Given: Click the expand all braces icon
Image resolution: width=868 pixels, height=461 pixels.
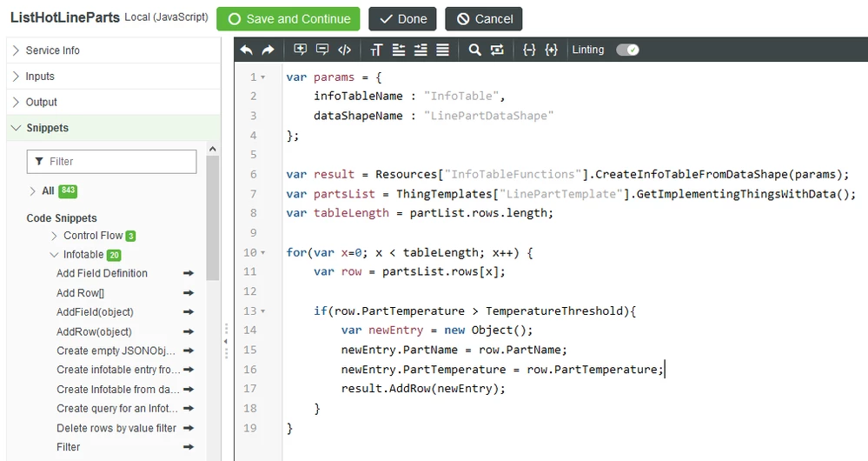Looking at the screenshot, I should pos(552,50).
